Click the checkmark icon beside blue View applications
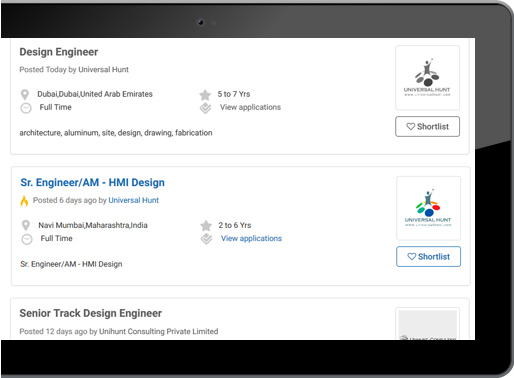514x378 pixels. [207, 239]
